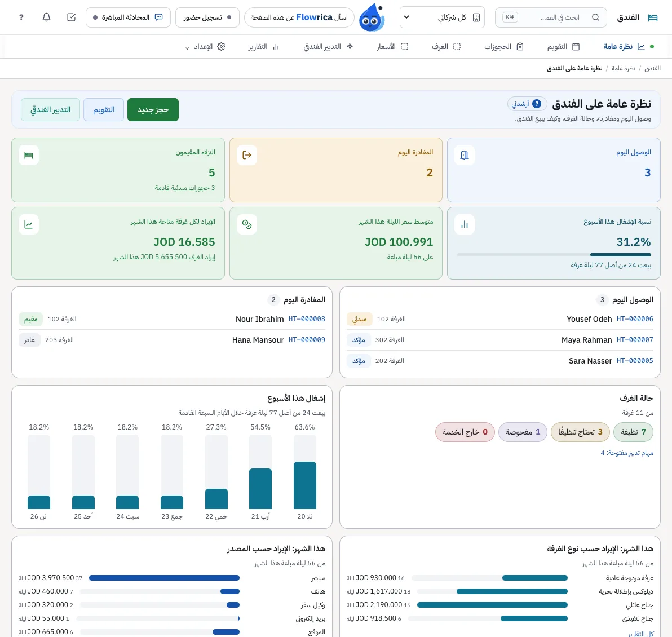Open reservation link HT-000008

307,319
